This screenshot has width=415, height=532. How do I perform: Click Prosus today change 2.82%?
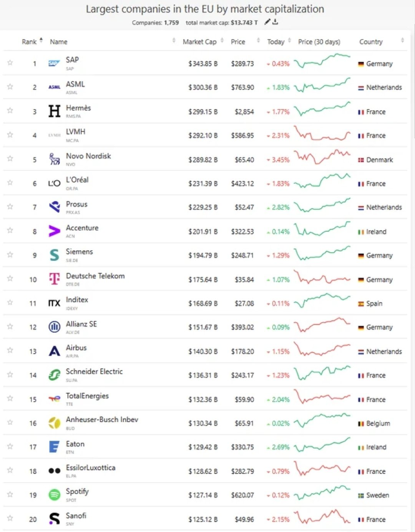tap(278, 207)
